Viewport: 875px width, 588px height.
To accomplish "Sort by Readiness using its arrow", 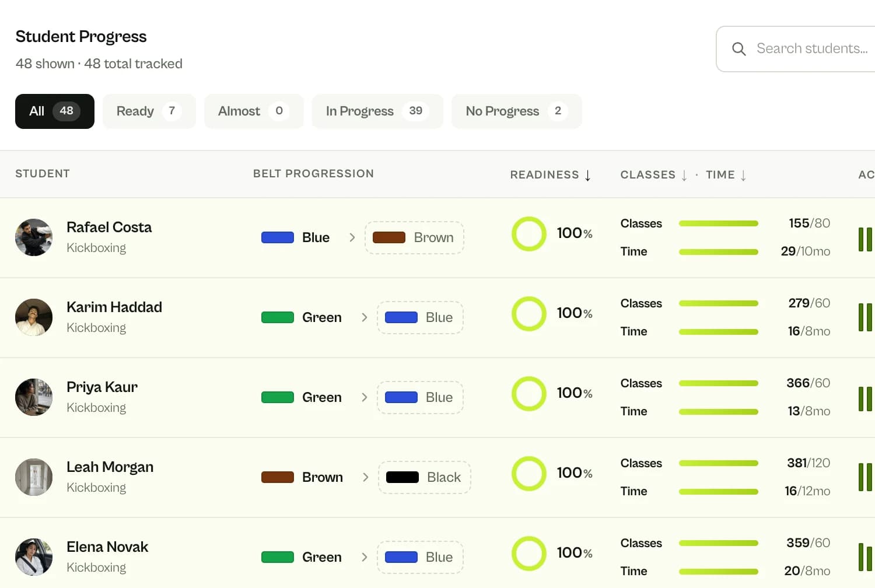I will tap(587, 175).
